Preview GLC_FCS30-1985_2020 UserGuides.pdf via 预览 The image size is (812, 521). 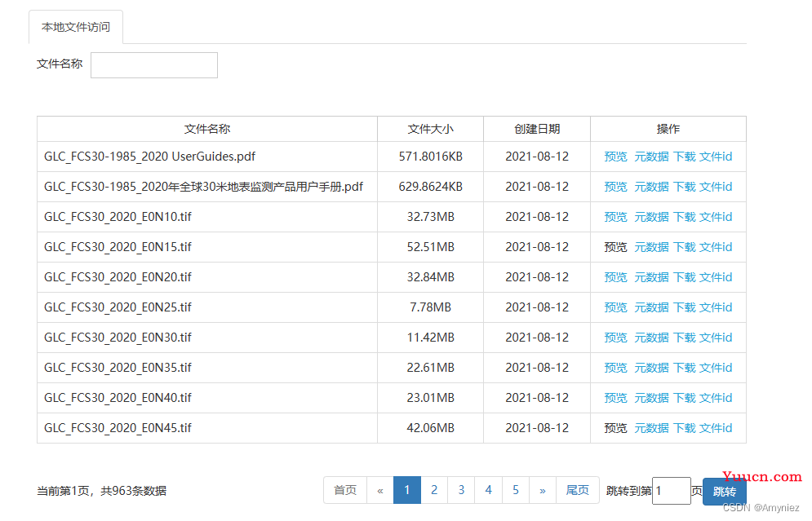[615, 157]
